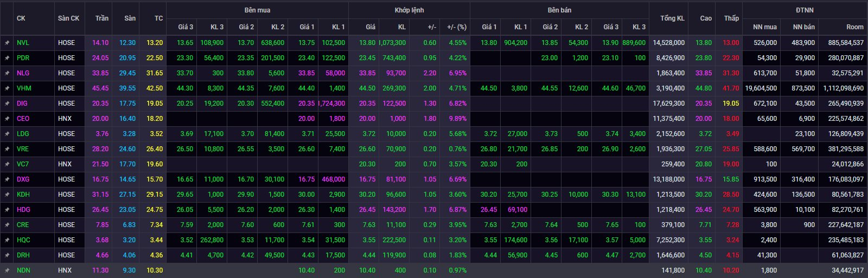Open the PDR stock symbol
Viewport: 868px width, 278px height.
(23, 58)
